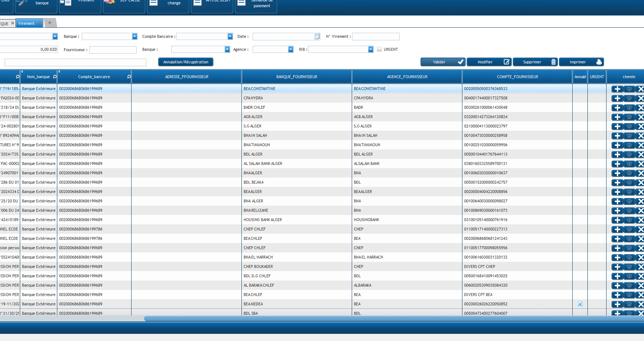Open the Agence dropdown
Viewport: 644px width, 341px height.
coord(291,49)
